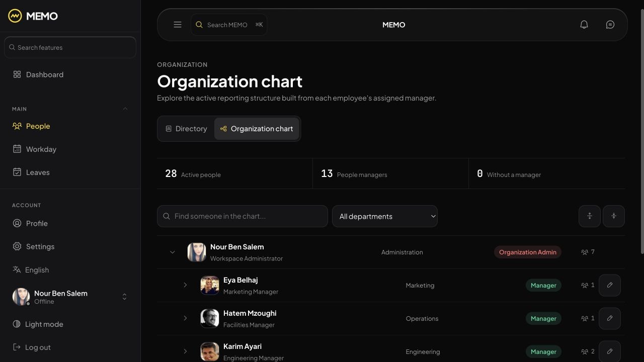
Task: Change language via English item
Action: point(70,270)
